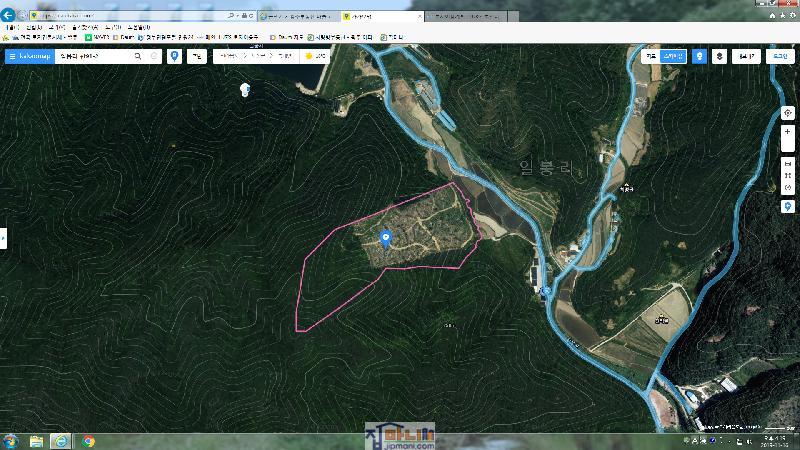800x450 pixels.
Task: Click the search magnifier icon
Action: [137, 57]
